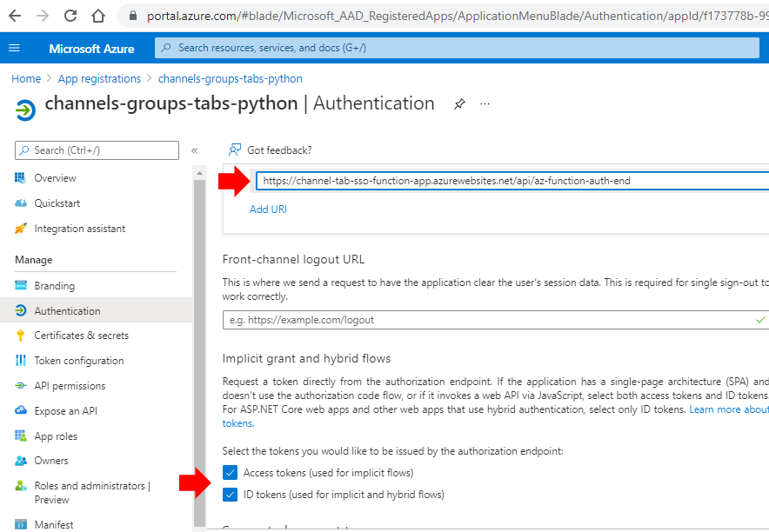Click the Expose an API cloud icon

coord(21,410)
